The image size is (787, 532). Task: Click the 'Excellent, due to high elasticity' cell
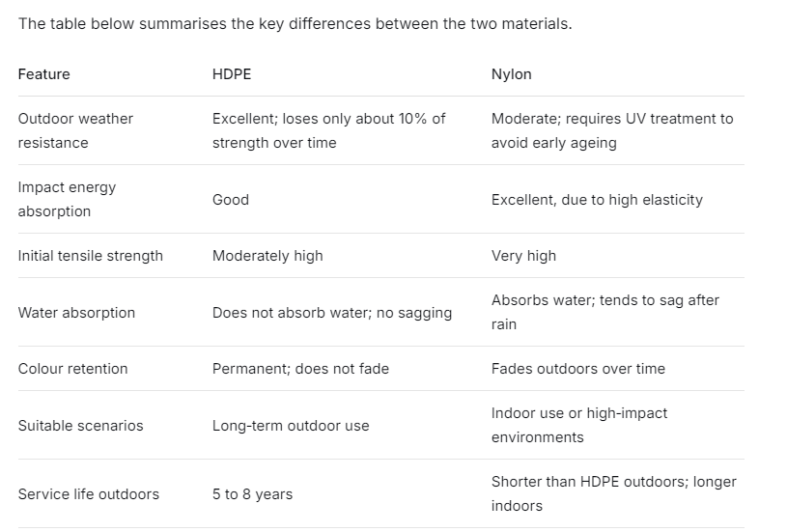tap(597, 200)
